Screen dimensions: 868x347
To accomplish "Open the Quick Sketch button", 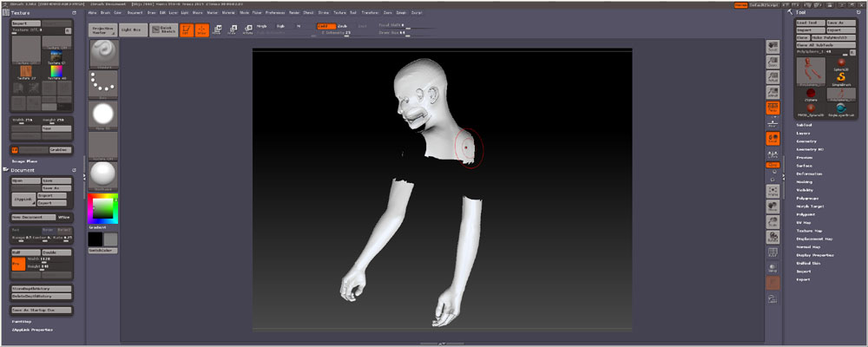I will click(162, 29).
